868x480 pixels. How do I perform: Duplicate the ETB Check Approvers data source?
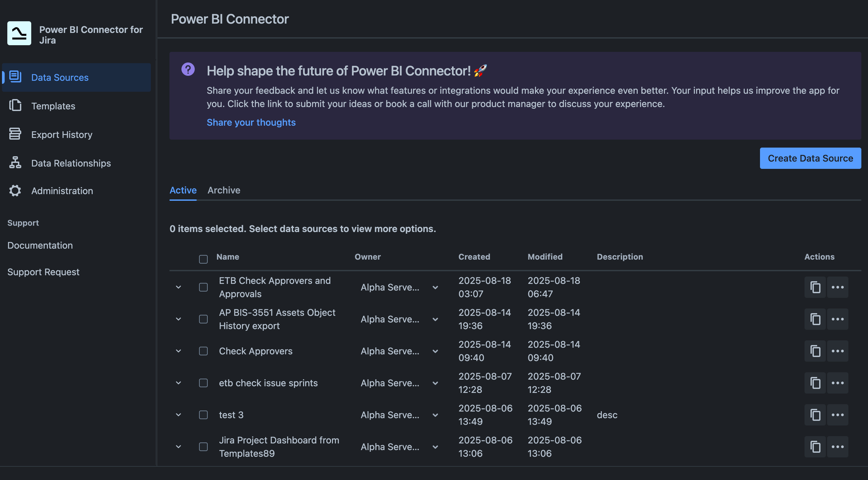point(815,287)
